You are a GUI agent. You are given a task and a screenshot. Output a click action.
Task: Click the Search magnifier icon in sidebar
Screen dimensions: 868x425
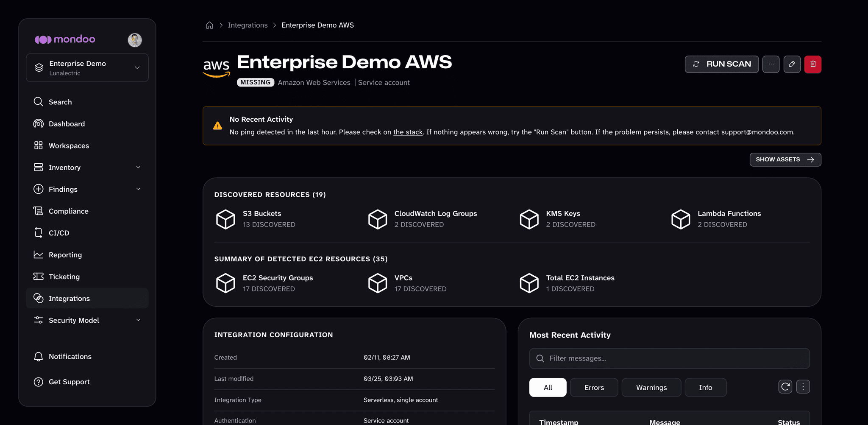tap(38, 102)
